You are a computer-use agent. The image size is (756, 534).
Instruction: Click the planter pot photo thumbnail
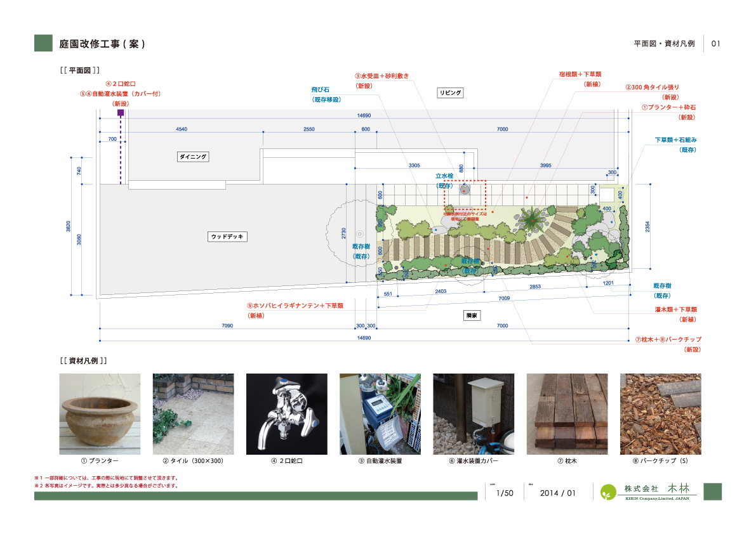click(x=100, y=414)
